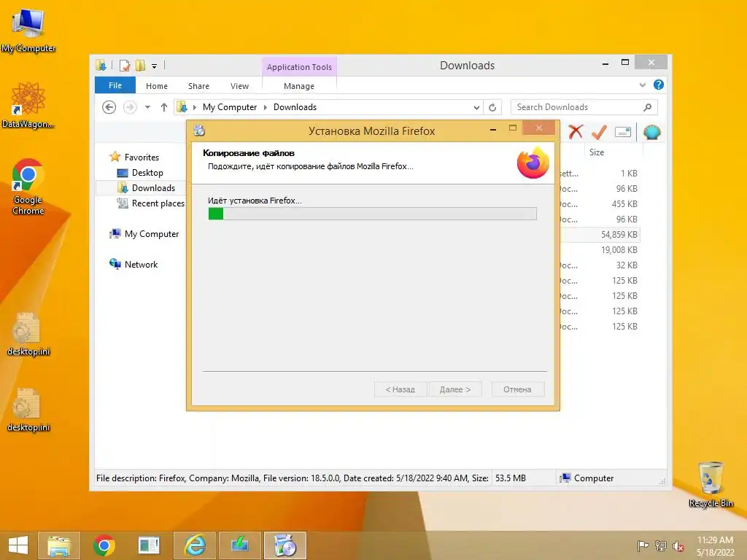
Task: Select Downloads in the navigation pane
Action: point(153,187)
